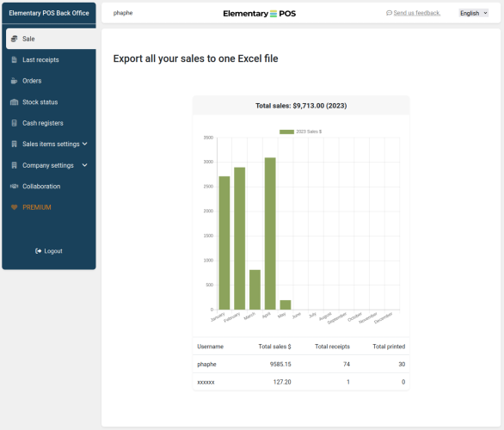The image size is (504, 430).
Task: Click the 9585.15 total sales value
Action: (x=280, y=364)
